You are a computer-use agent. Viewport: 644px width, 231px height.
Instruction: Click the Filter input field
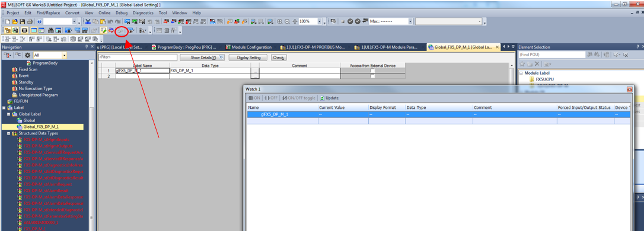click(x=138, y=57)
